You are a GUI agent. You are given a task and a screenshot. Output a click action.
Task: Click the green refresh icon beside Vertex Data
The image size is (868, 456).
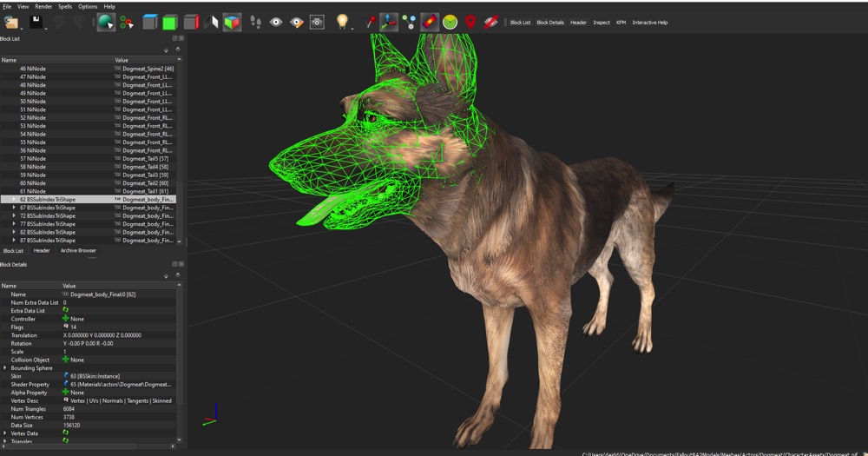click(x=65, y=433)
